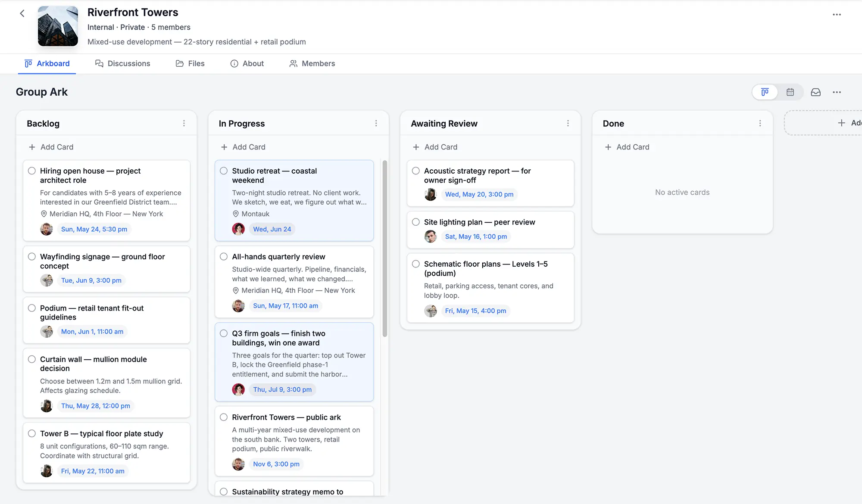Open the Riverfront Towers project thumbnail
Screen dimensions: 862x504
58,26
